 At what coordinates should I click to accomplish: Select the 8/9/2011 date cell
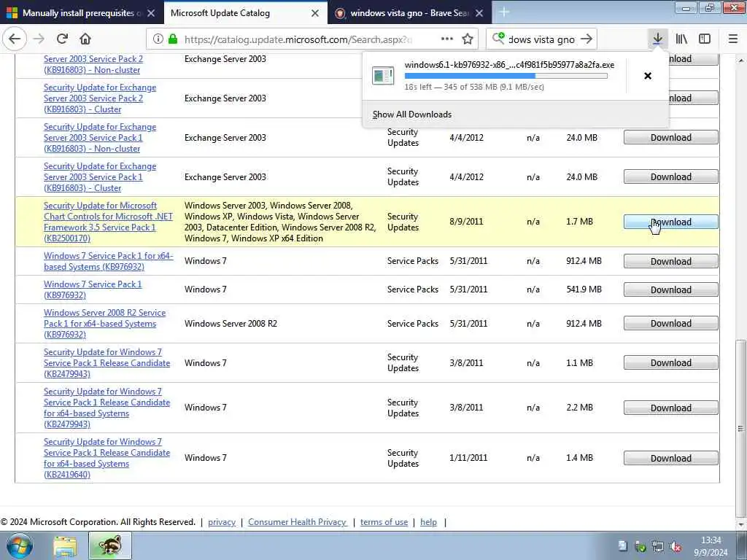[x=466, y=222]
